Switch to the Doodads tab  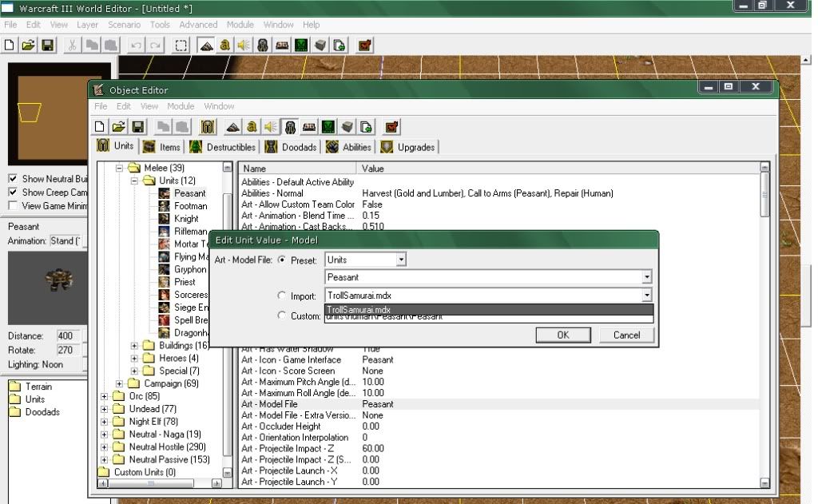point(291,147)
